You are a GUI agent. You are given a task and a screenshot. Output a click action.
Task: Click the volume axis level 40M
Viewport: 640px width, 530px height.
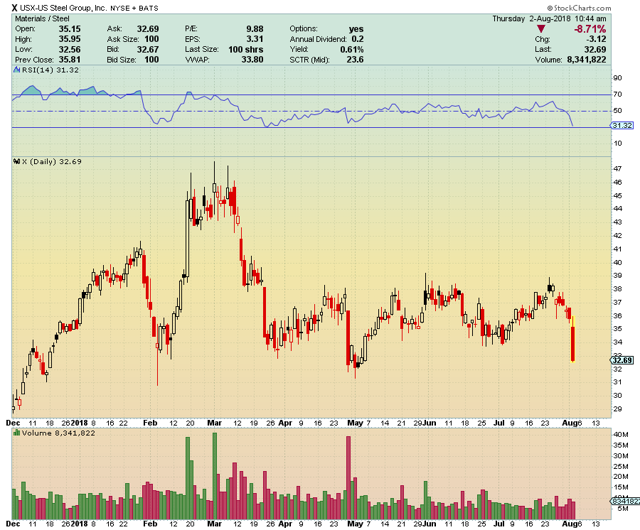click(x=620, y=435)
